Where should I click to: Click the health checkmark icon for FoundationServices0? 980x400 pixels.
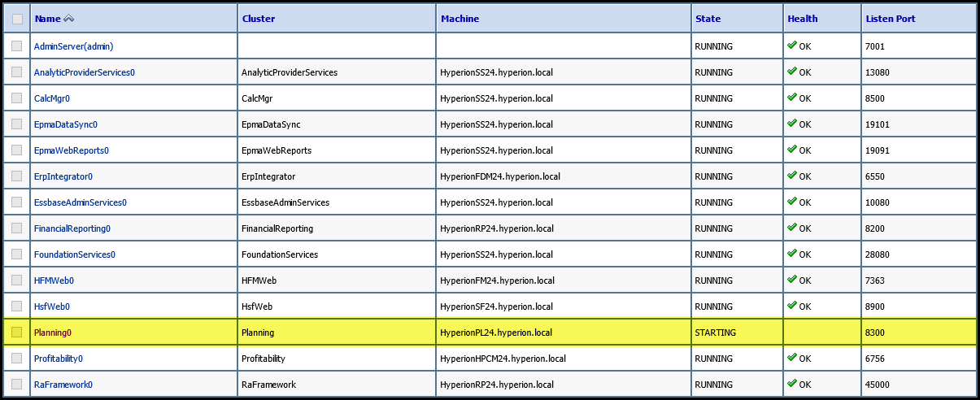792,254
